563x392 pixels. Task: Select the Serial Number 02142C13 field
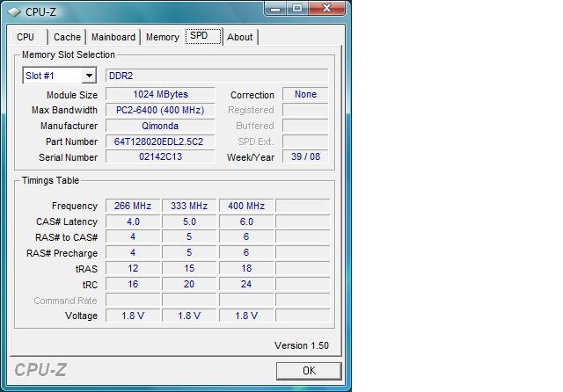(160, 157)
